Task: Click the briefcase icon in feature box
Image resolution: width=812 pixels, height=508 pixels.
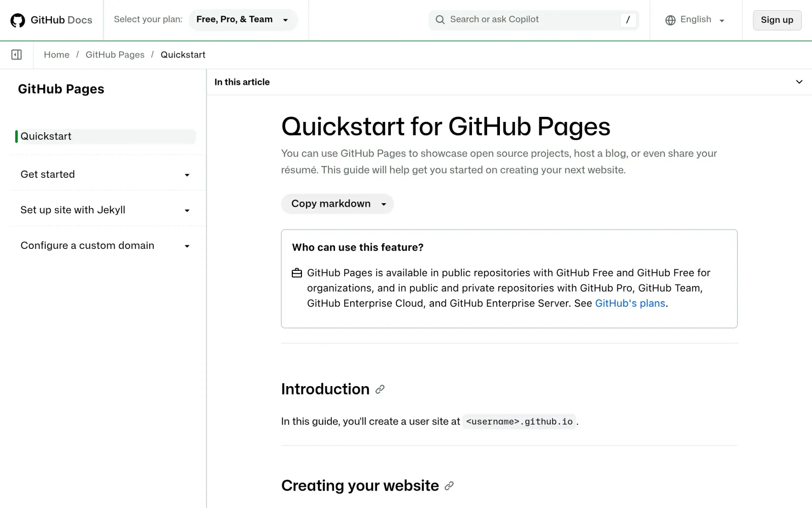Action: pos(297,273)
